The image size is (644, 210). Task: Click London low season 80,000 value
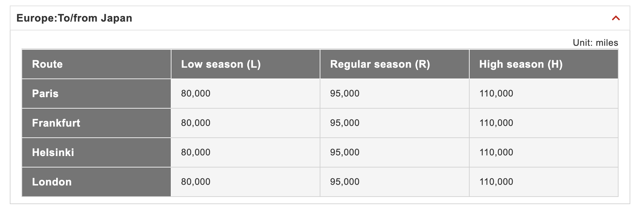[x=196, y=182]
